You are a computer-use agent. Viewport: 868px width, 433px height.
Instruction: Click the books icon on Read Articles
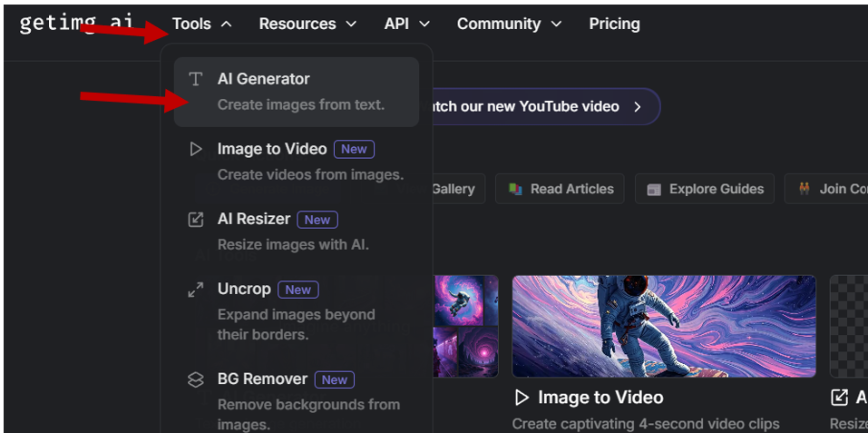(x=515, y=190)
